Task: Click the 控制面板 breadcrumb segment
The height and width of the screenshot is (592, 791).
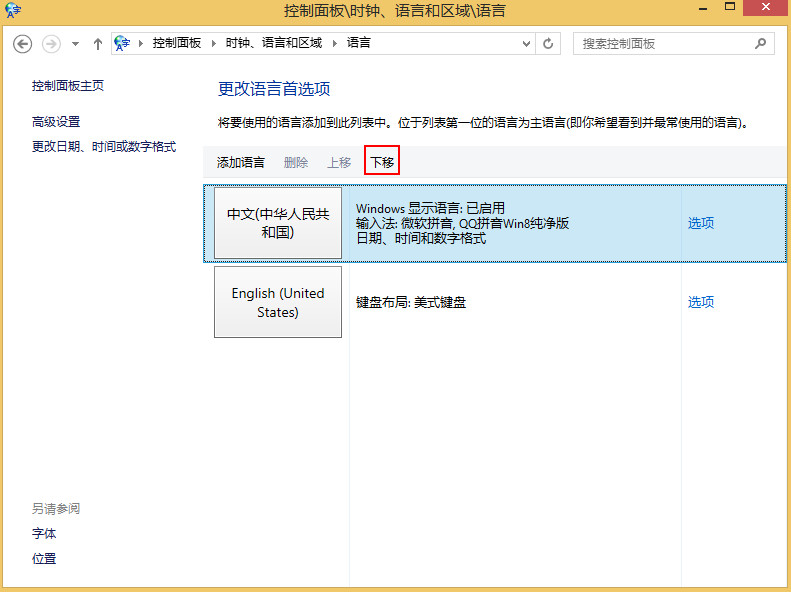Action: point(177,43)
